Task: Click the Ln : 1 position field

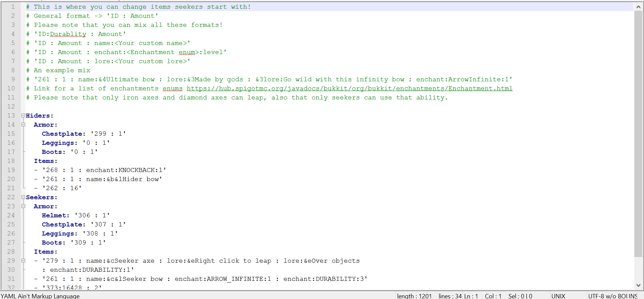Action: pyautogui.click(x=471, y=296)
